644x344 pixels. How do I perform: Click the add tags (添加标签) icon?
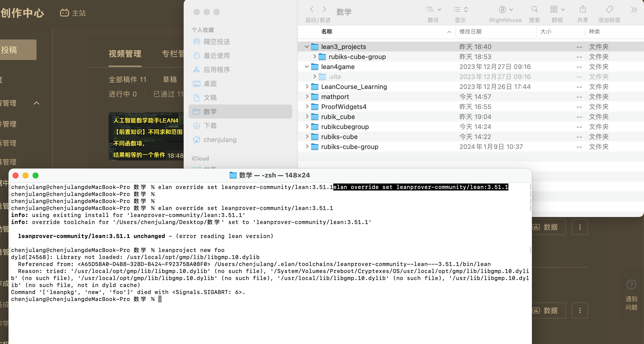pyautogui.click(x=609, y=9)
